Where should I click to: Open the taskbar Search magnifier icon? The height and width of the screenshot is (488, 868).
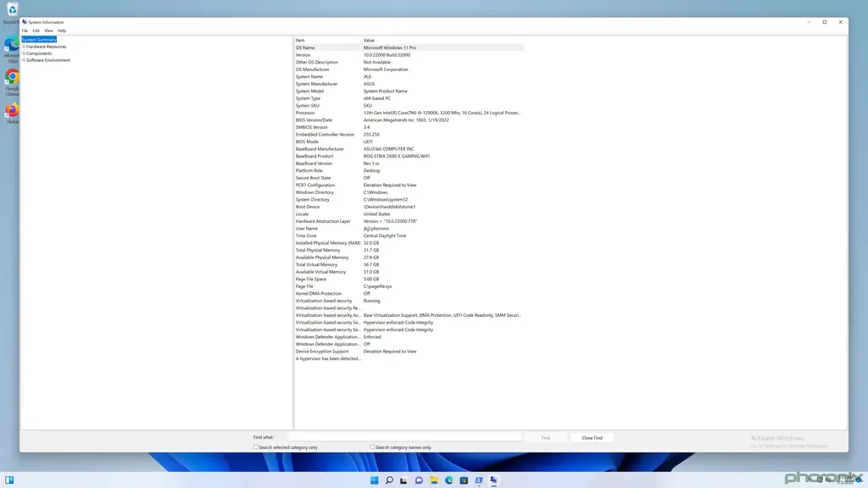coord(389,480)
